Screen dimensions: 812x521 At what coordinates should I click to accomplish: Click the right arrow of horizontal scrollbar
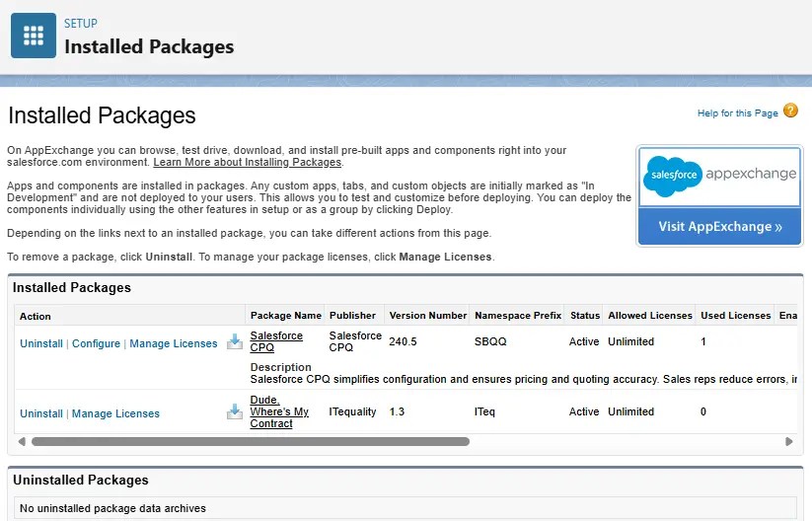(x=788, y=442)
